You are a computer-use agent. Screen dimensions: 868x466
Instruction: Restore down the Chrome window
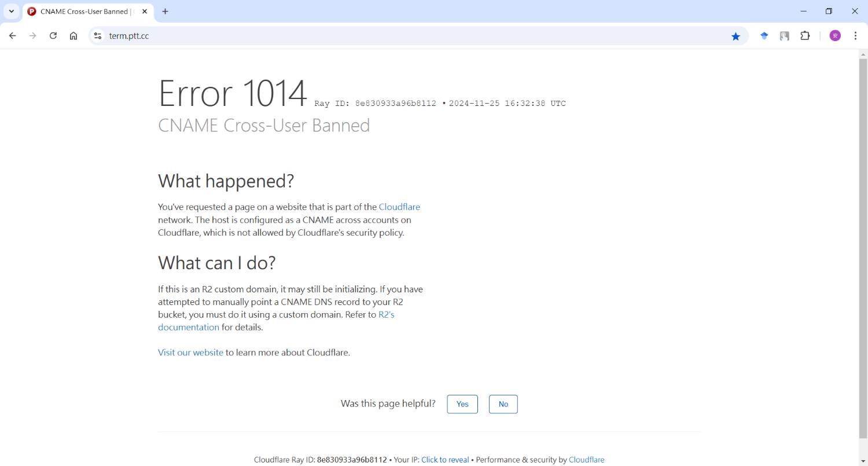[829, 12]
